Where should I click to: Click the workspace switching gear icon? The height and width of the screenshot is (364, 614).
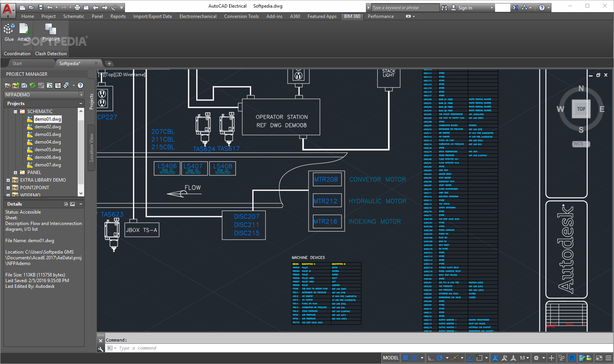(536, 358)
